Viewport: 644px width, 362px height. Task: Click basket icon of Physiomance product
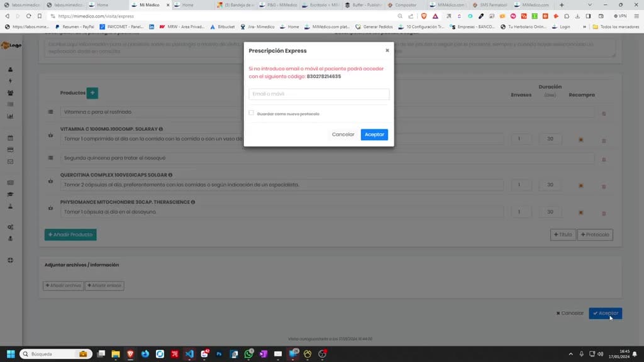50,208
